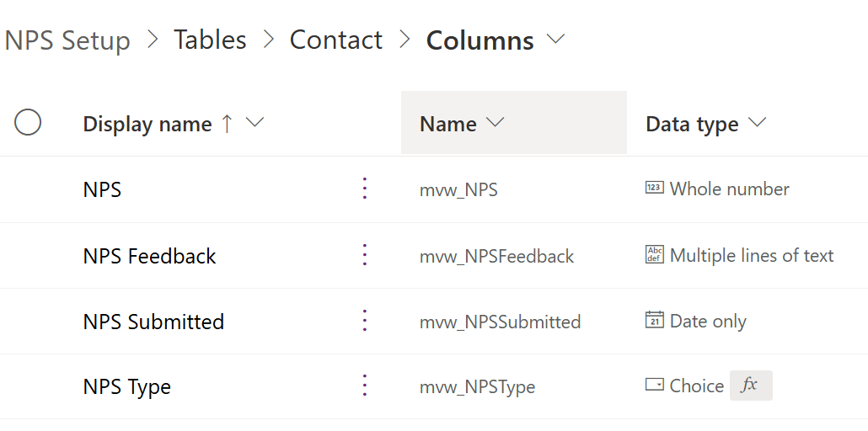Open the NPS Submitted column
The image size is (868, 431).
tap(153, 322)
